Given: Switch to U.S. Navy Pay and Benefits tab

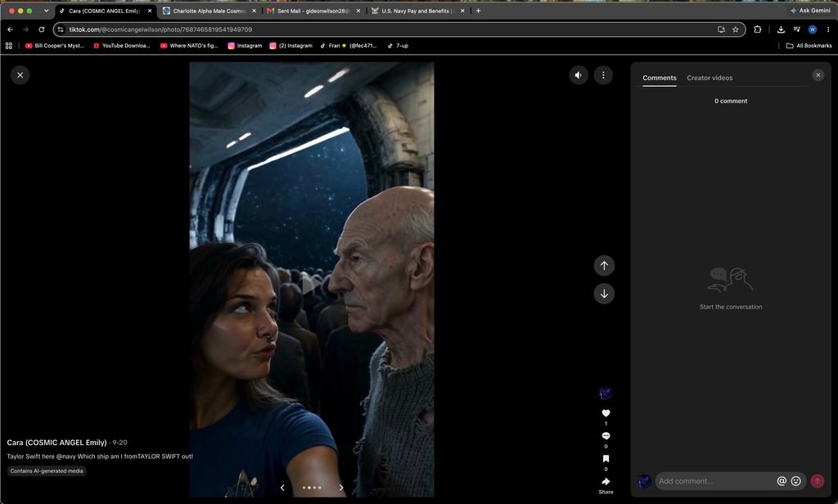Looking at the screenshot, I should pos(417,11).
